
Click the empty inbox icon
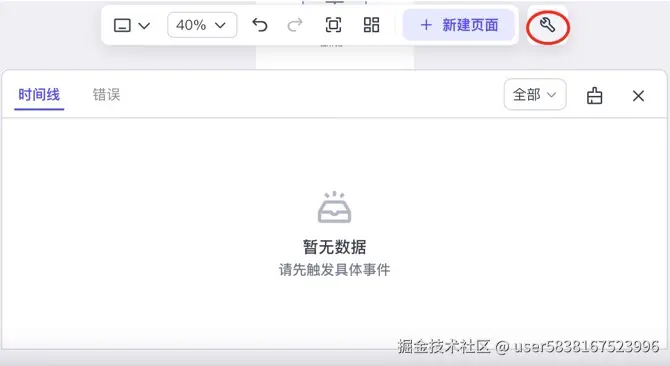335,207
